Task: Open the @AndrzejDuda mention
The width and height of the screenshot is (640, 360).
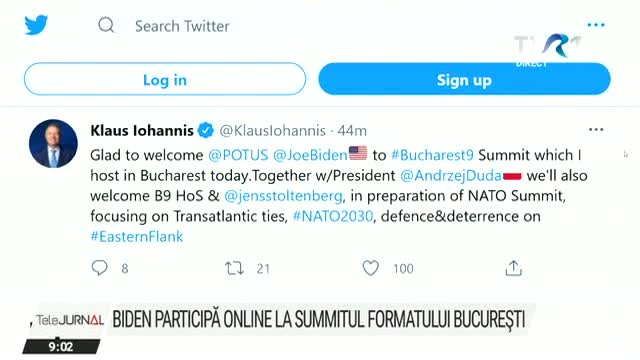Action: coord(451,176)
